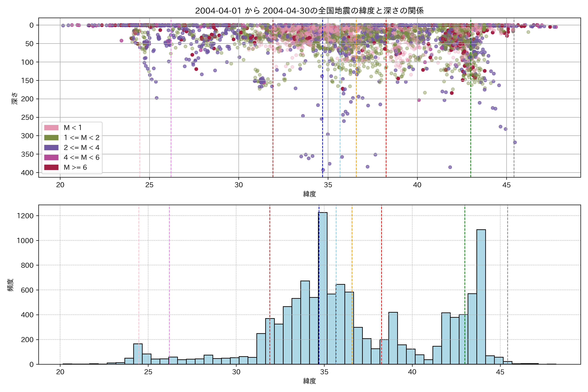Click the 250 depth tick label on scatter plot

[27, 117]
